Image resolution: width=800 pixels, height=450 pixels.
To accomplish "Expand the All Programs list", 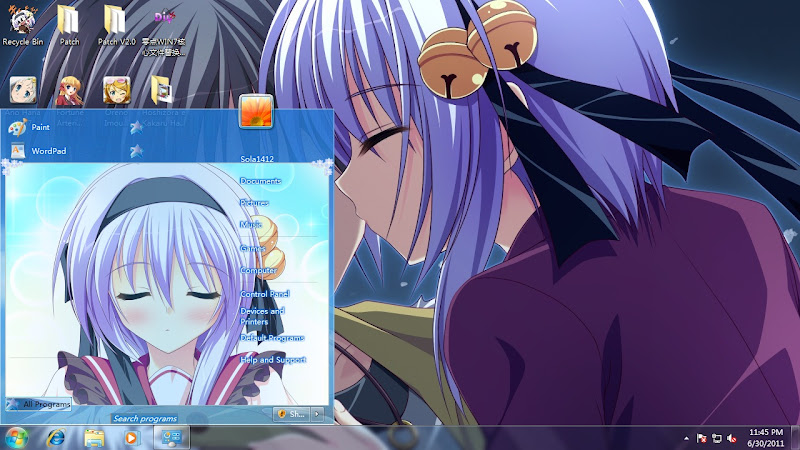I will tap(39, 404).
